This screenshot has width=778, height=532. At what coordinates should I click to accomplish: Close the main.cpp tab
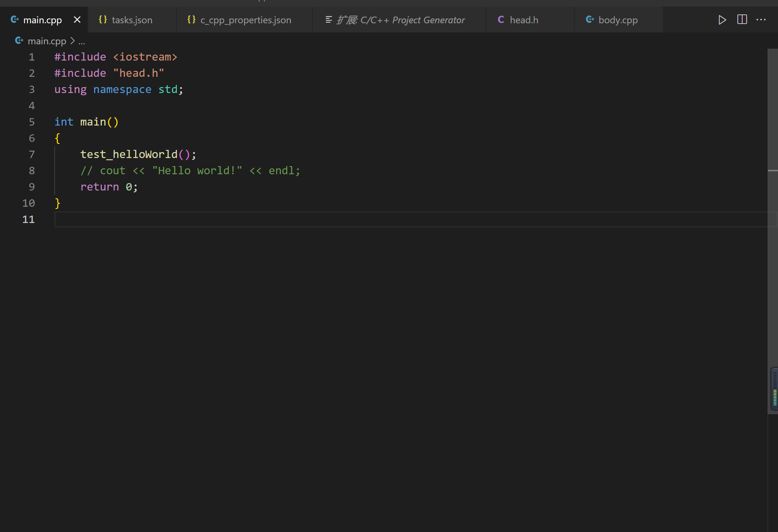point(77,20)
